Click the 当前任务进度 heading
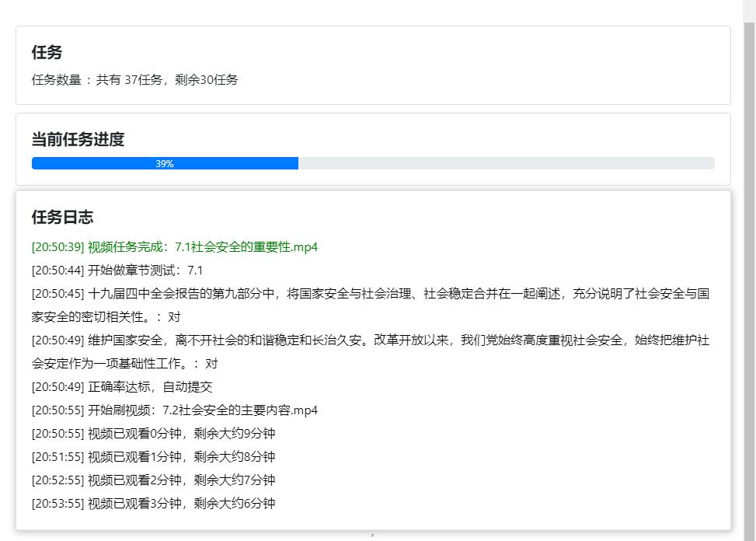The width and height of the screenshot is (756, 541). (78, 139)
